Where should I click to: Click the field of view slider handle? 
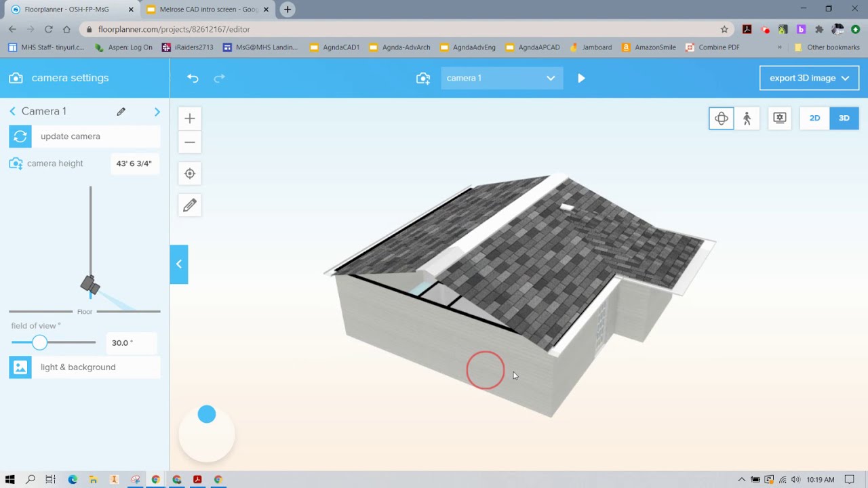click(39, 342)
